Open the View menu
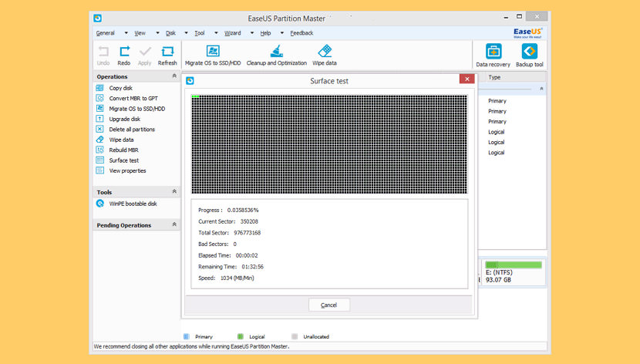This screenshot has height=364, width=640. click(140, 33)
